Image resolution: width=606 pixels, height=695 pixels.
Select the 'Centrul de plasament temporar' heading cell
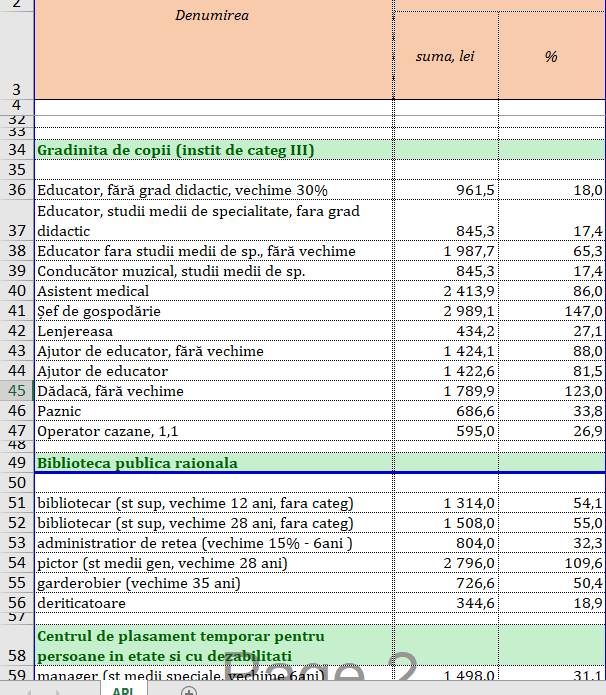point(213,646)
